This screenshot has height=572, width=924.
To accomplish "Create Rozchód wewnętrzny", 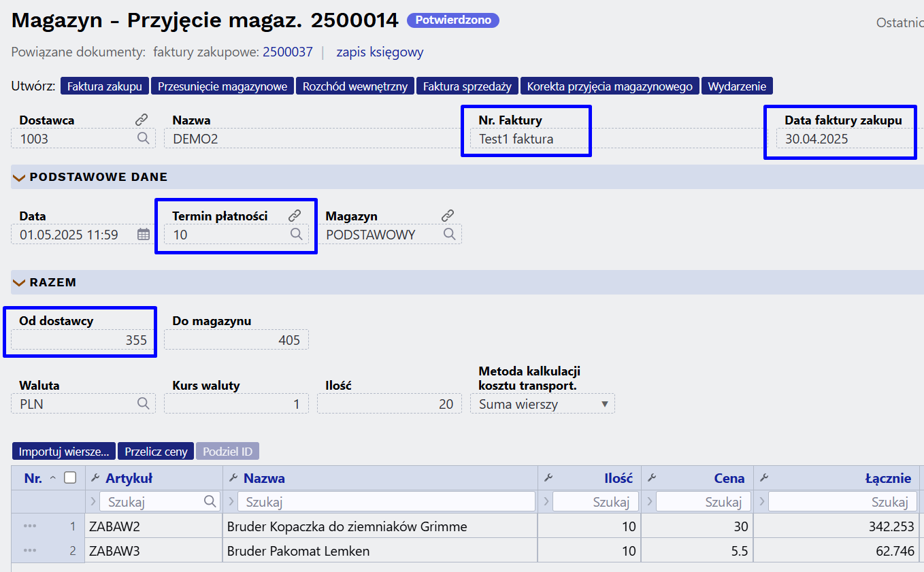I will point(355,86).
